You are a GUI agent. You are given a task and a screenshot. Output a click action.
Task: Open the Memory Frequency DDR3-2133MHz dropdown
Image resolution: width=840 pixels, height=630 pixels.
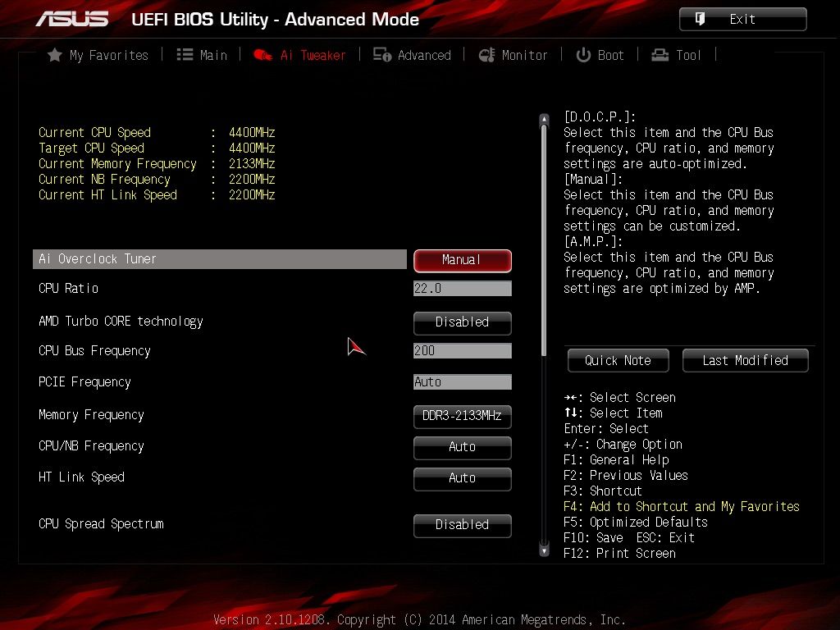pyautogui.click(x=463, y=416)
